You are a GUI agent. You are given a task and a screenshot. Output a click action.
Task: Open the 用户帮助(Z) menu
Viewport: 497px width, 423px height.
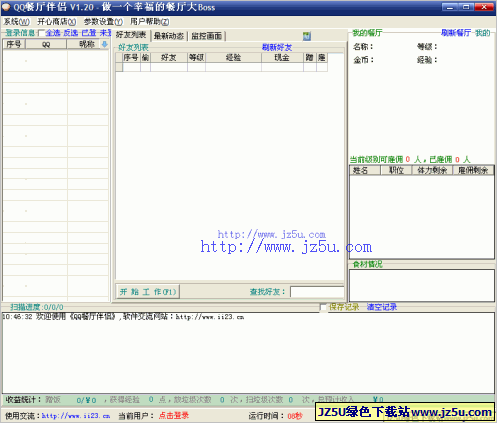(149, 22)
